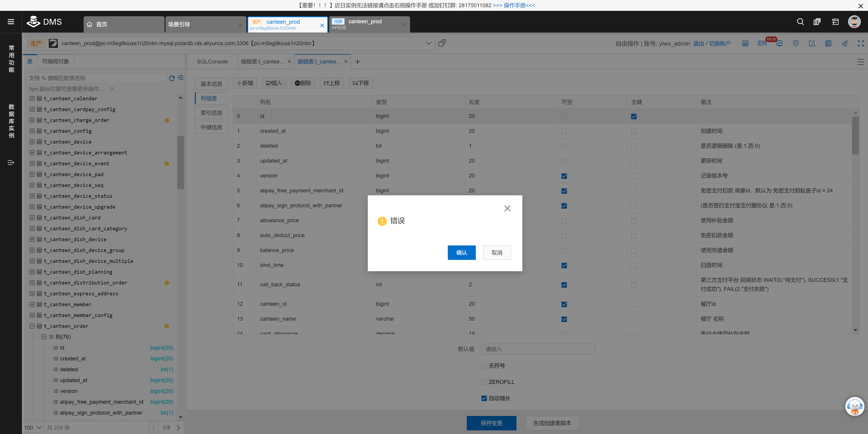
Task: Enable the 无符号 checkbox
Action: click(x=484, y=366)
